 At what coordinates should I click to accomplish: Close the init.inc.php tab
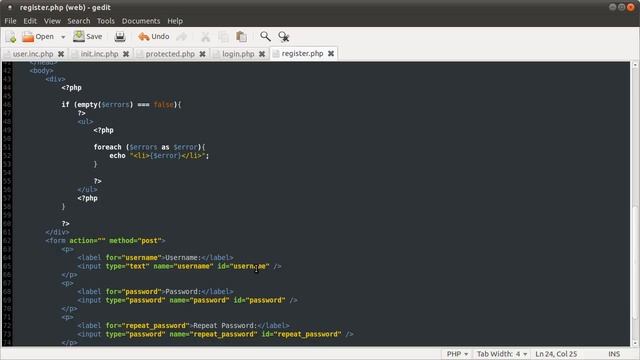126,54
